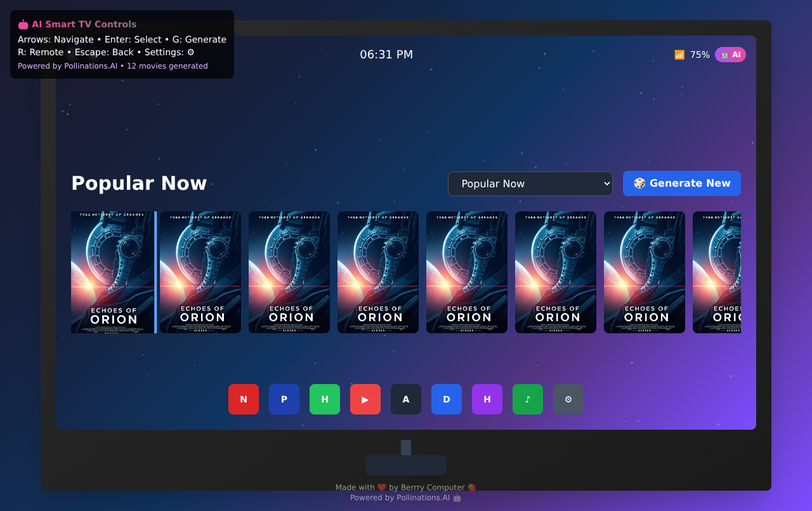Image resolution: width=812 pixels, height=511 pixels.
Task: Open Netflix with the red N icon
Action: (x=244, y=399)
